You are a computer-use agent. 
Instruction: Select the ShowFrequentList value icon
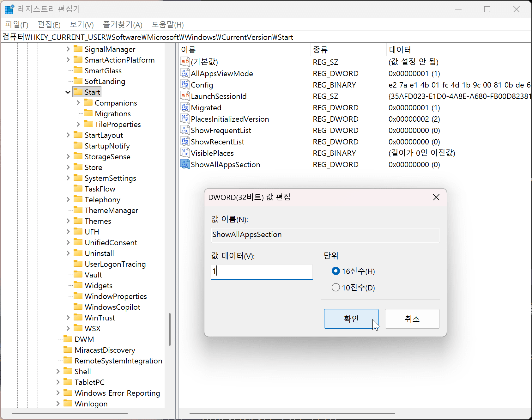click(x=185, y=130)
